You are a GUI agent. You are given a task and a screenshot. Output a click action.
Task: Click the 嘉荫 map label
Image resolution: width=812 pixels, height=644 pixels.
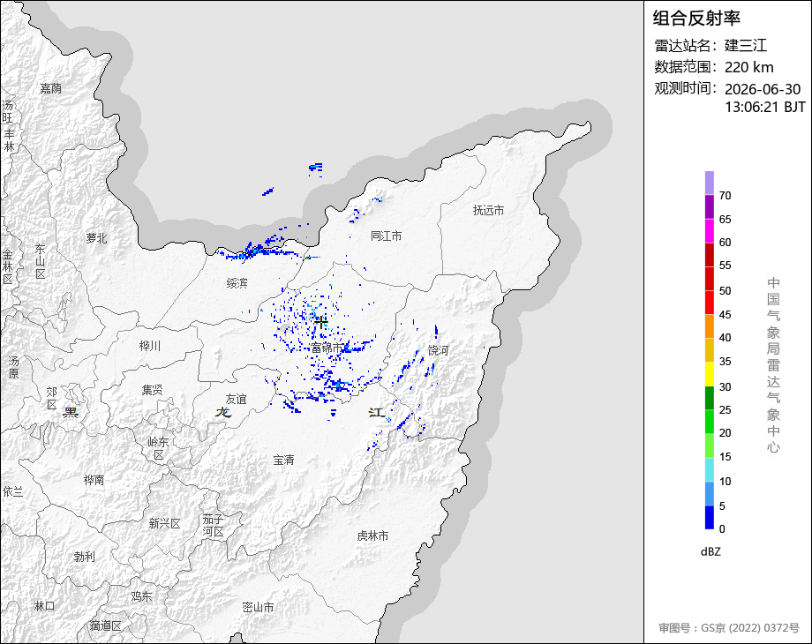51,88
